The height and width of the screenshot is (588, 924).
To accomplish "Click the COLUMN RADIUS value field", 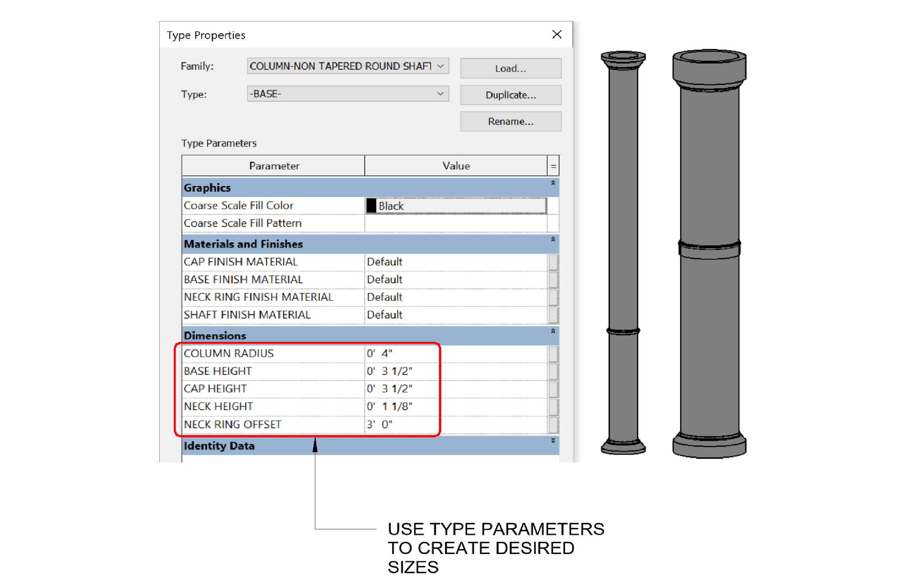I will click(x=455, y=353).
